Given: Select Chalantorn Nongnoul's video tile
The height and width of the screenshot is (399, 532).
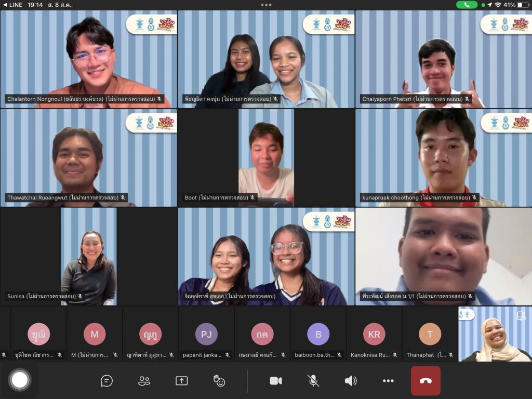Looking at the screenshot, I should click(x=88, y=59).
